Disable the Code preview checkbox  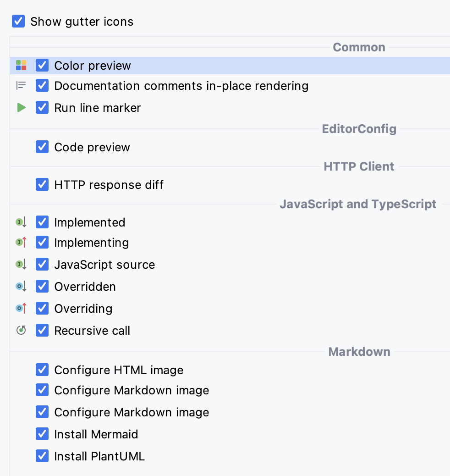point(42,147)
